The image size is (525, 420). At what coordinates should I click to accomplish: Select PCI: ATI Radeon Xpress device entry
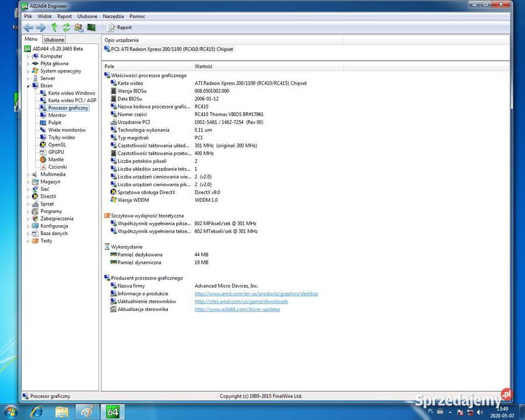pyautogui.click(x=169, y=49)
